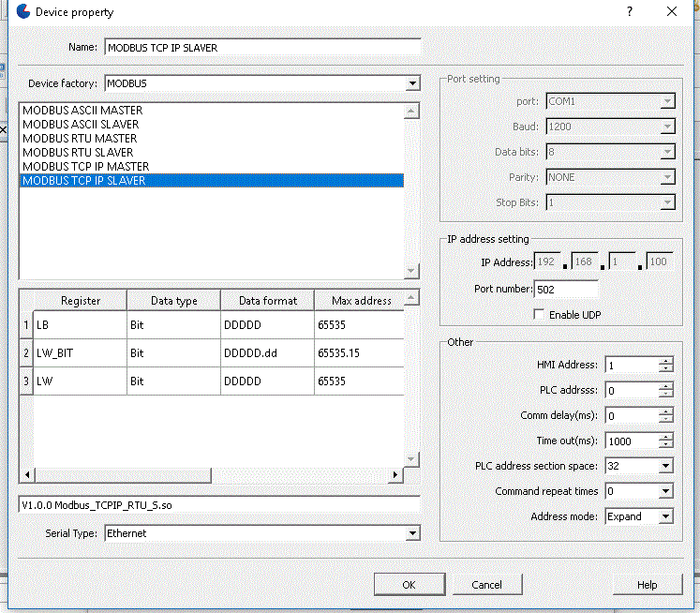This screenshot has width=700, height=613.
Task: Click the last IP Address octet field 100
Action: pos(660,262)
